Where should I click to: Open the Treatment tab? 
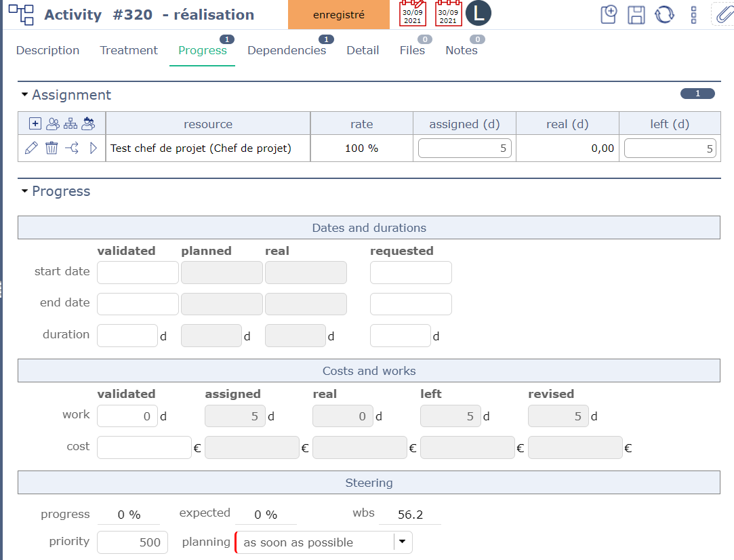(129, 50)
